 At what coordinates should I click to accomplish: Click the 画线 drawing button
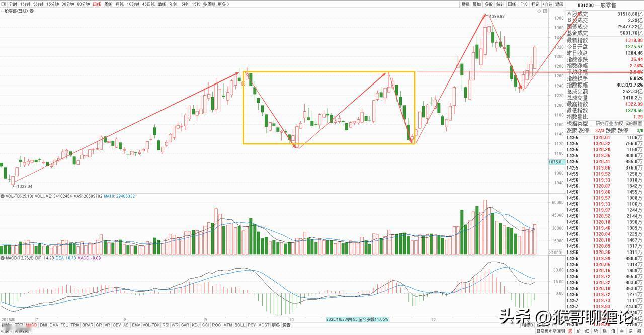click(512, 4)
